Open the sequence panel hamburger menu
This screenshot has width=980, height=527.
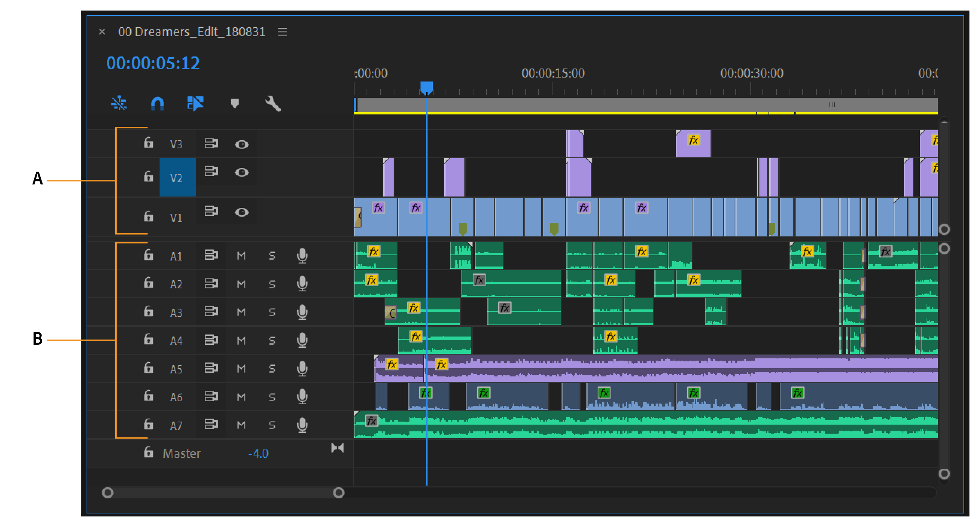(282, 32)
